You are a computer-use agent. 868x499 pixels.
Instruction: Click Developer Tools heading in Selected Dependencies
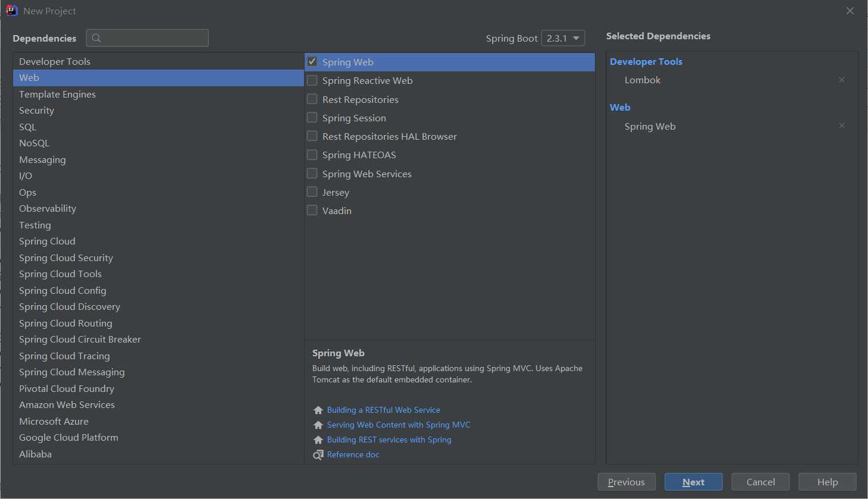click(646, 61)
